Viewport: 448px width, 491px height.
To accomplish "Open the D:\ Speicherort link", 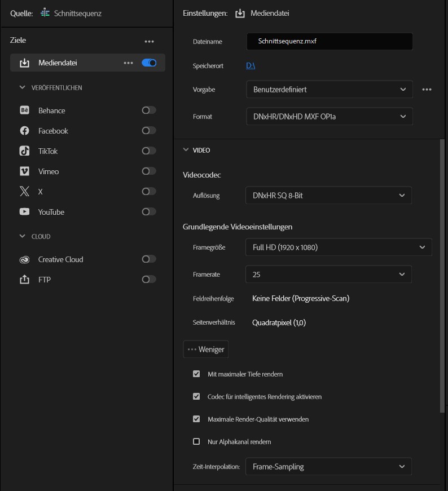I will (251, 66).
